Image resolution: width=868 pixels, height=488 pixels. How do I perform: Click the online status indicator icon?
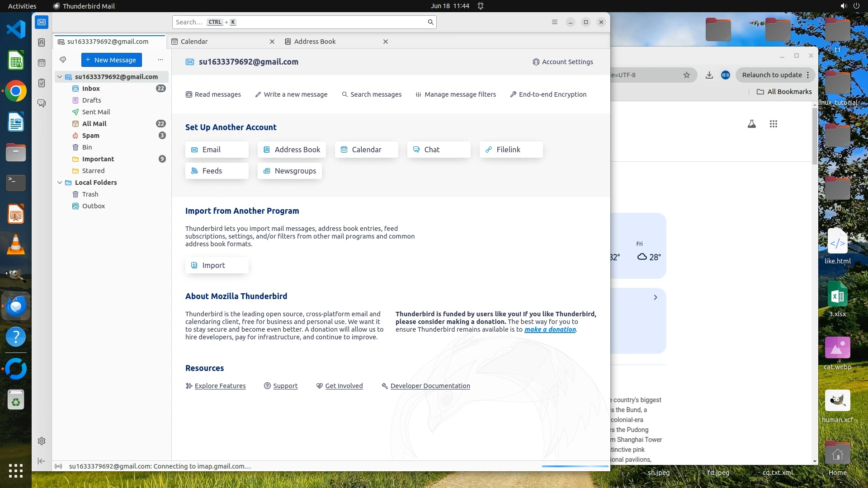click(x=58, y=466)
